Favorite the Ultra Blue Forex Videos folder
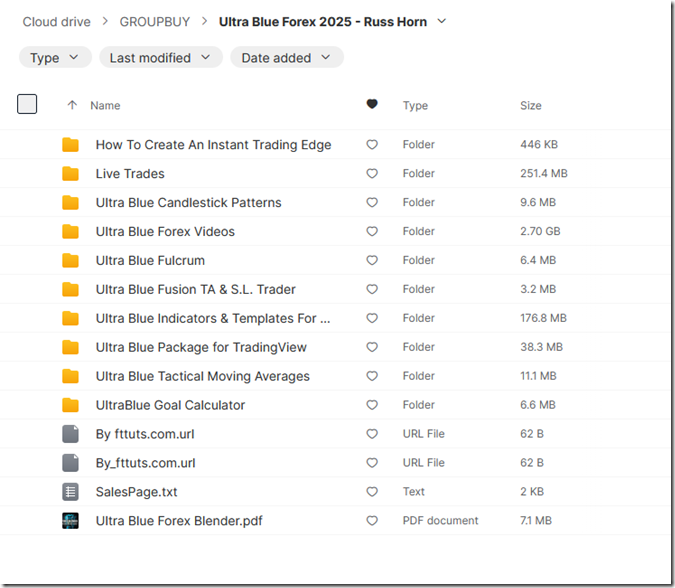675x588 pixels. (372, 231)
